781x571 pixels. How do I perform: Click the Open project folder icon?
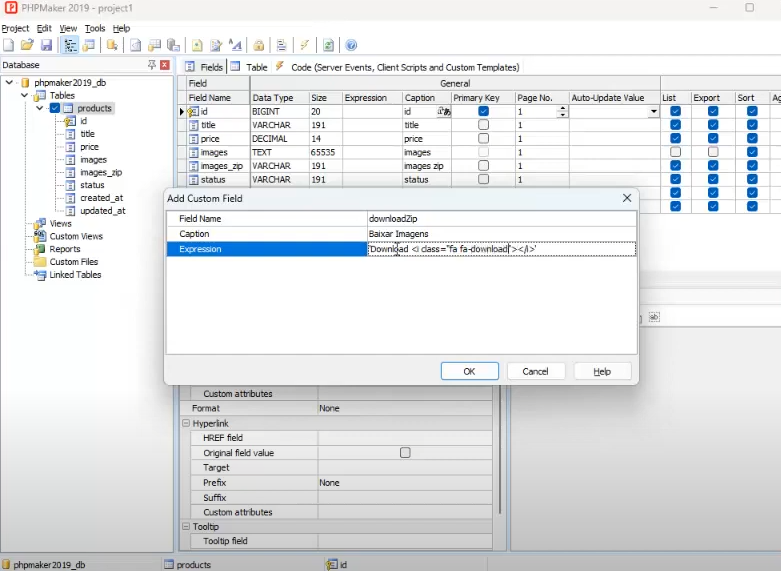27,45
